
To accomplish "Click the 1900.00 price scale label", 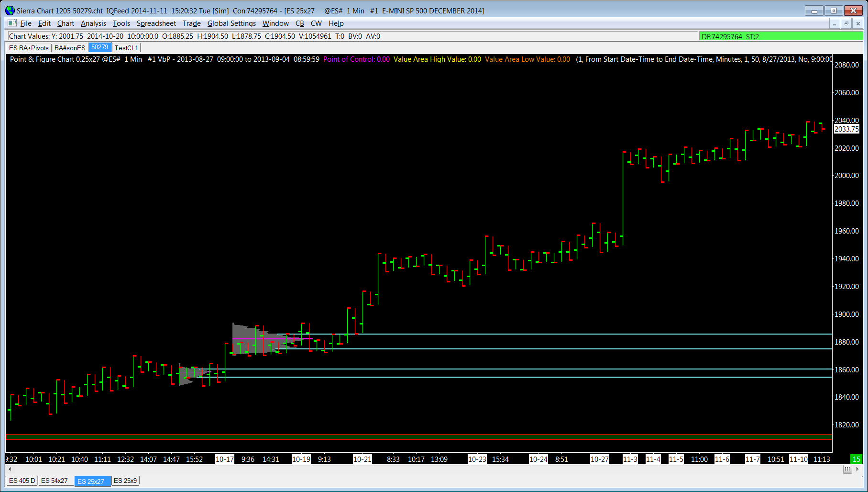I will (846, 314).
